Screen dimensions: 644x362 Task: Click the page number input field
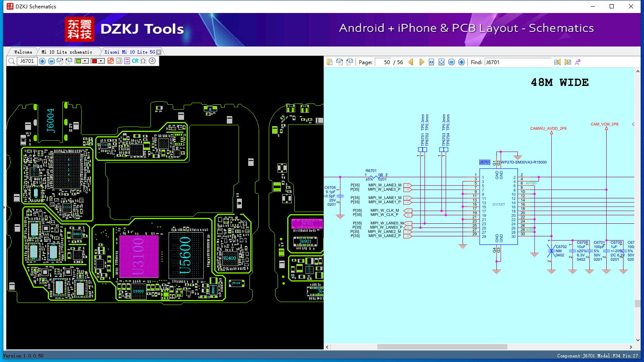click(383, 62)
